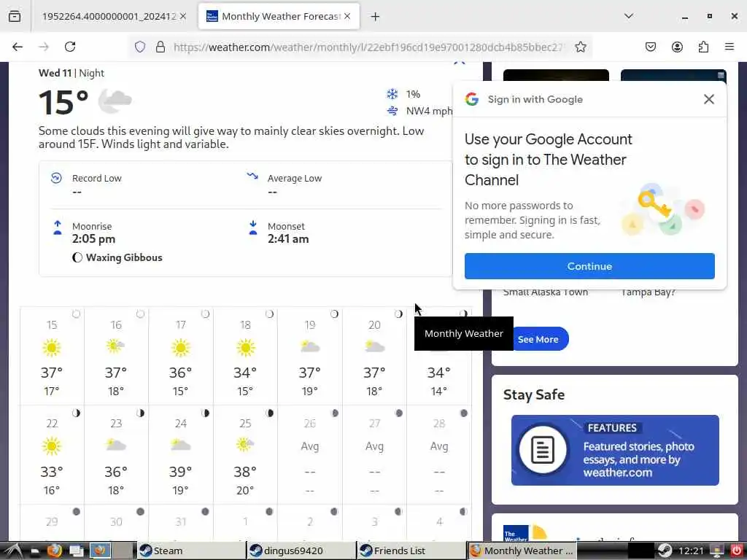Open the Firefox hamburger menu
Image resolution: width=747 pixels, height=560 pixels.
[729, 47]
